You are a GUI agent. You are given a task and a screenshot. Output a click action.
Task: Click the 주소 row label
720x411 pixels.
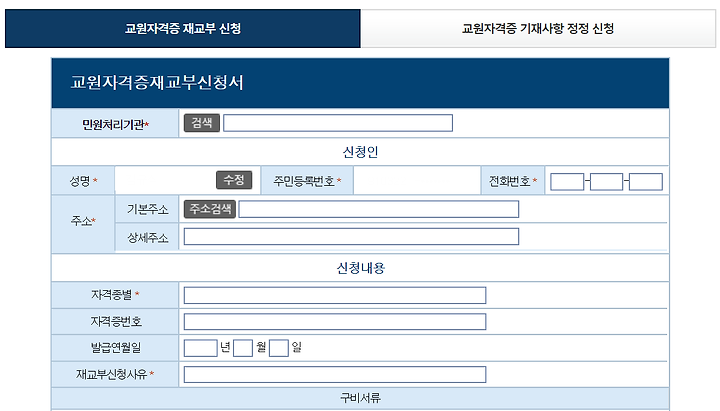[81, 221]
